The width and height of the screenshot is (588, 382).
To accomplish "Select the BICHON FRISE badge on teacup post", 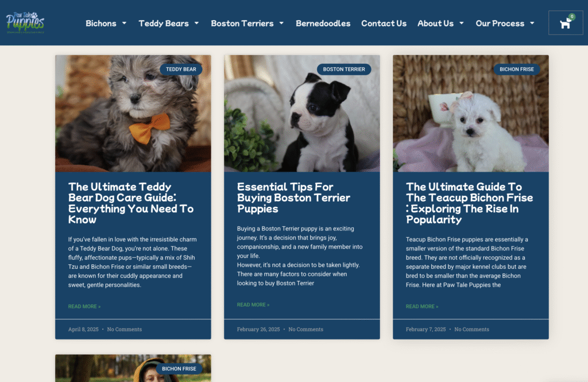I will coord(516,70).
